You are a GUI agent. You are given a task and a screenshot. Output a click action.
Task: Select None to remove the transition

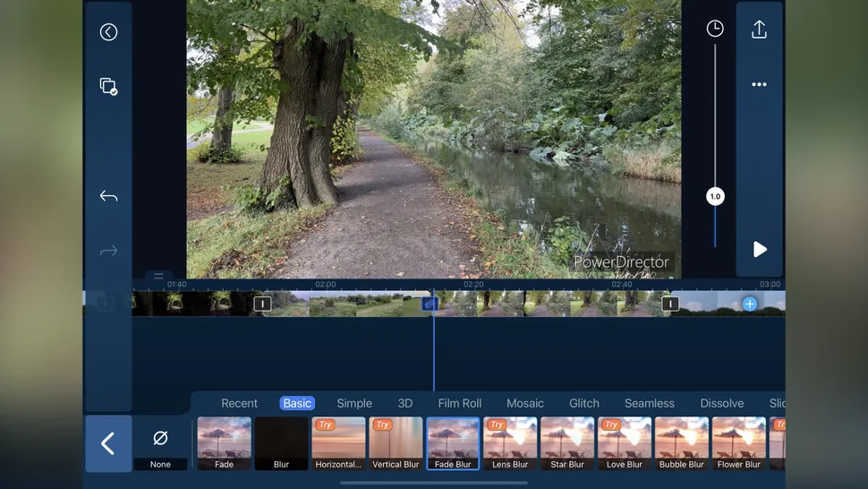click(161, 443)
